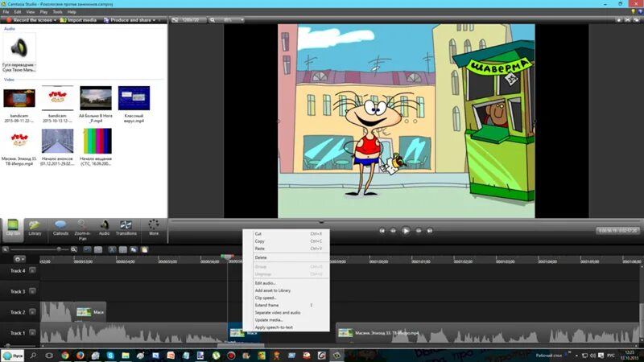644x362 pixels.
Task: Open Skype from the taskbar
Action: click(110, 356)
